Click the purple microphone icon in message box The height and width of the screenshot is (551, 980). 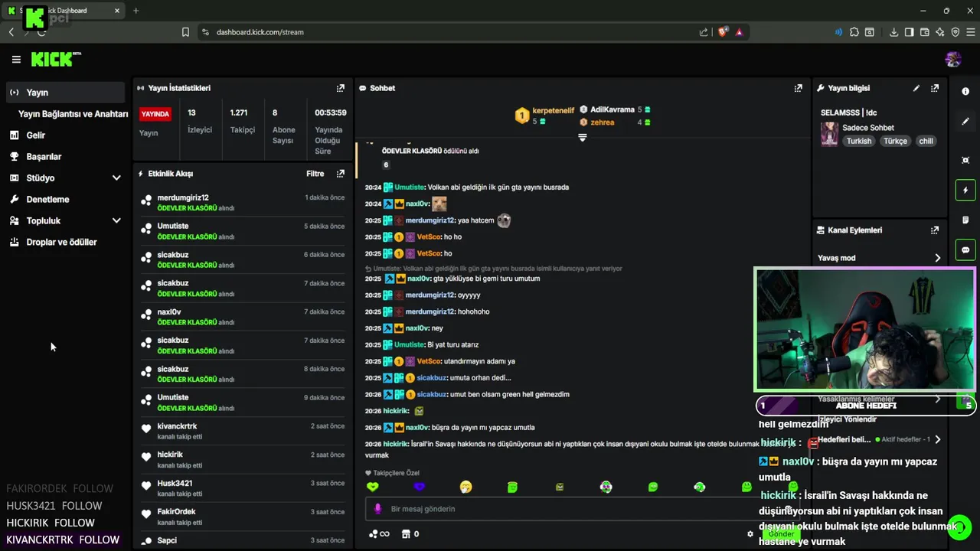pos(377,509)
